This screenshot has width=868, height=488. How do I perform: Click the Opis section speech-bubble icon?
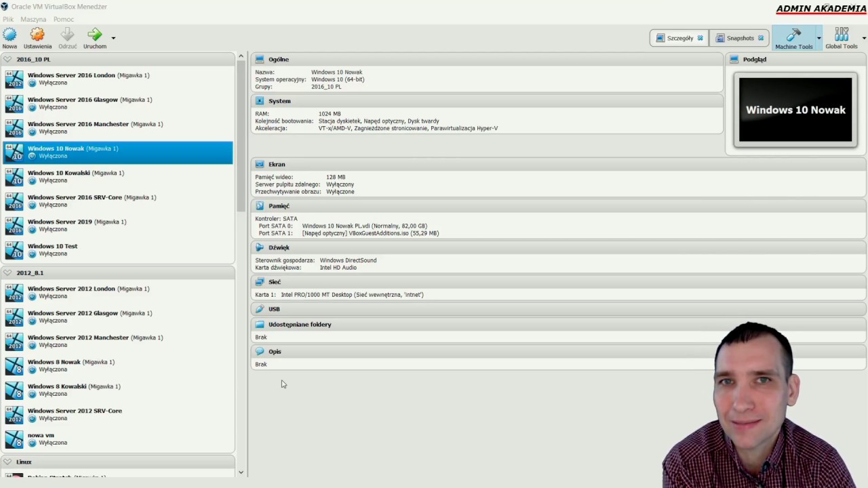260,351
